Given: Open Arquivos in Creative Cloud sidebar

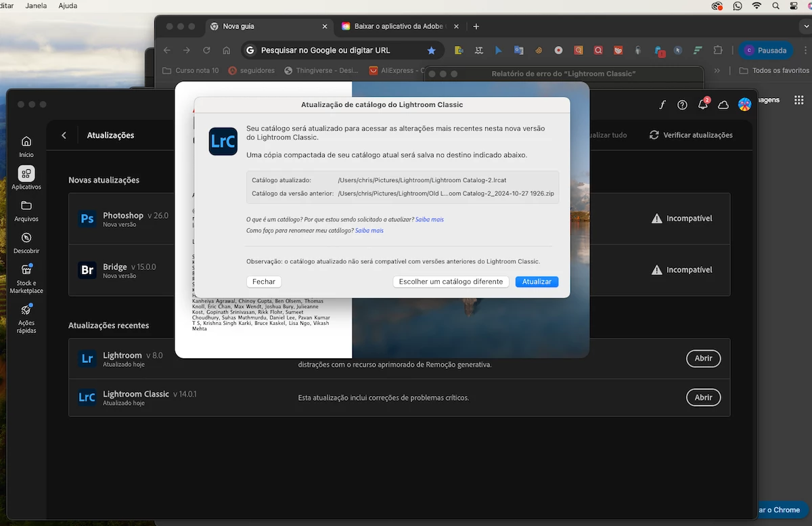Looking at the screenshot, I should [26, 211].
